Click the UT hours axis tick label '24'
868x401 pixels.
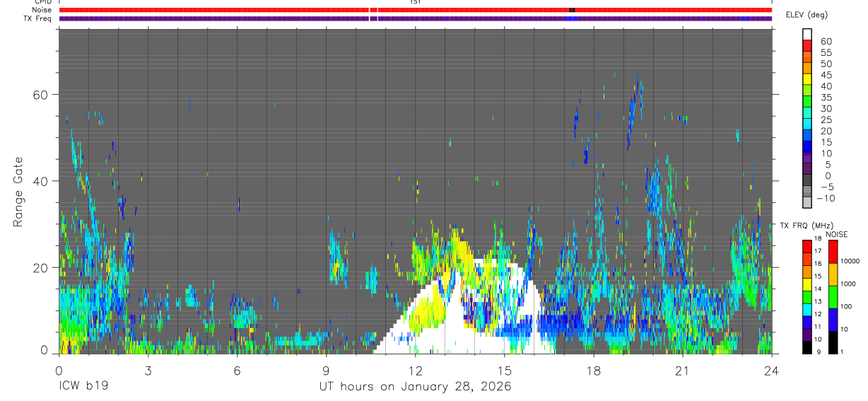(772, 371)
